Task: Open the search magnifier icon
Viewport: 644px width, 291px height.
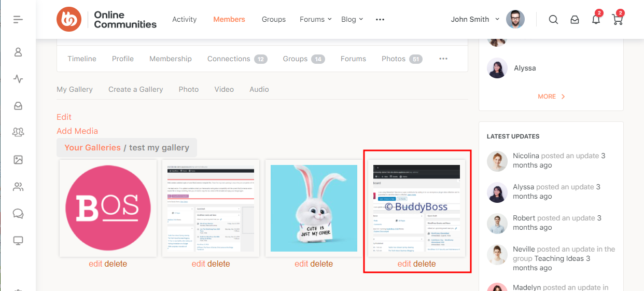Action: pos(553,20)
